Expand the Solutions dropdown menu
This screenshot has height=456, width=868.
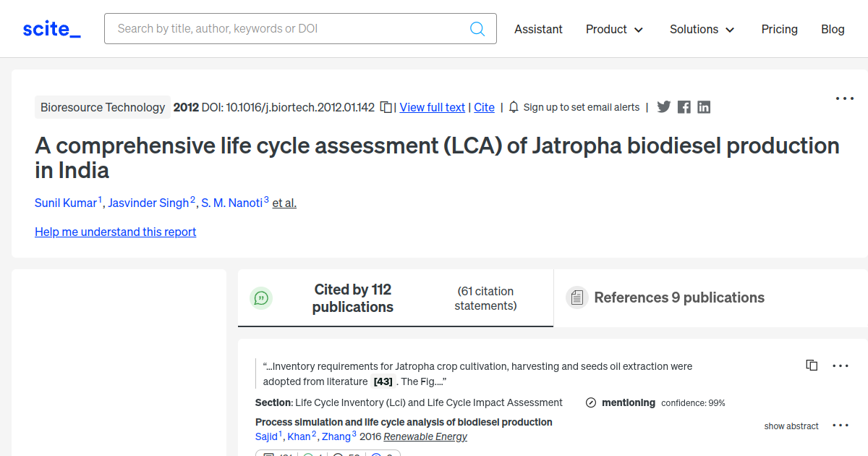pyautogui.click(x=701, y=29)
